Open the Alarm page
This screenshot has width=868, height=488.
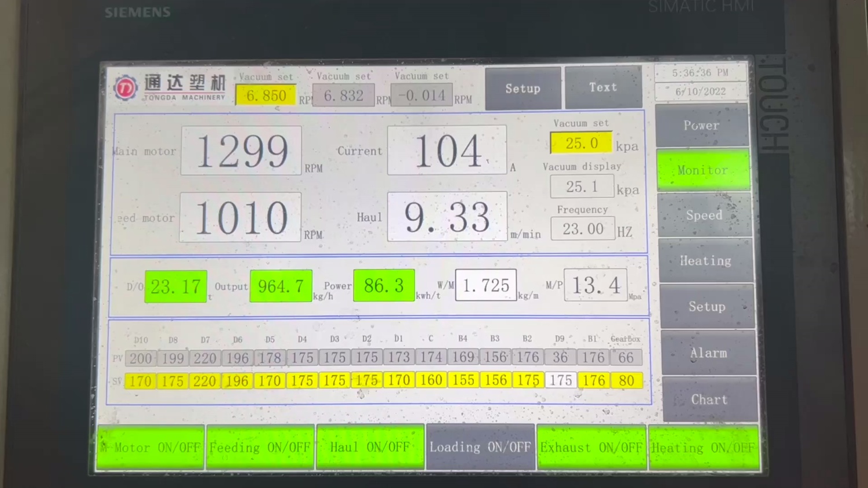click(x=708, y=353)
